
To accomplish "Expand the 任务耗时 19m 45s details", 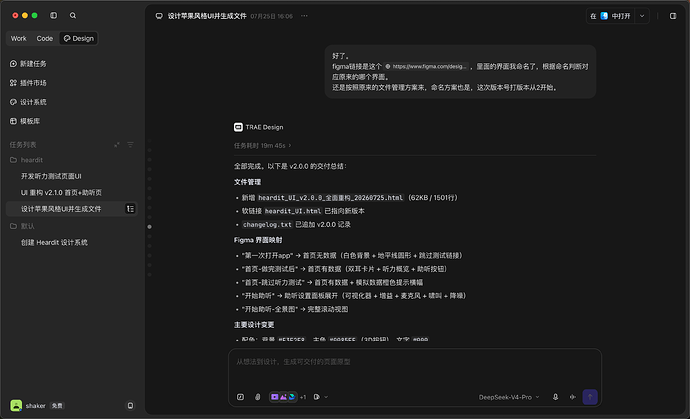I will tap(262, 145).
